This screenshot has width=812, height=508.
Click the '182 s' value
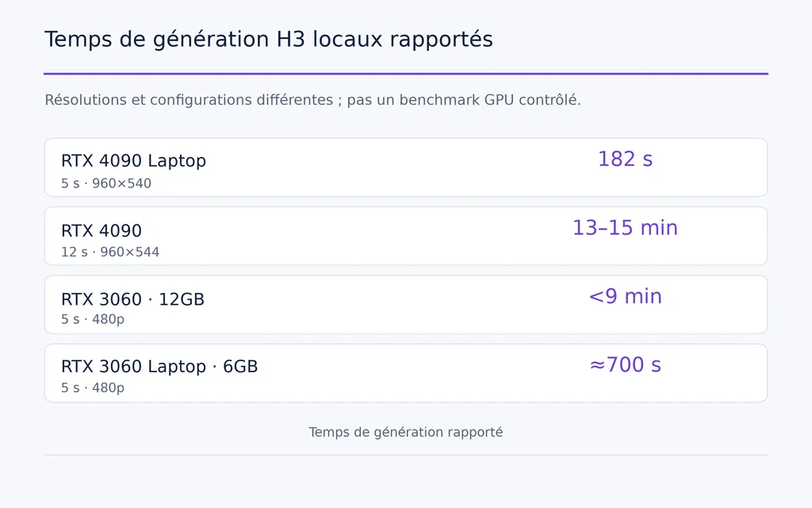(x=625, y=159)
